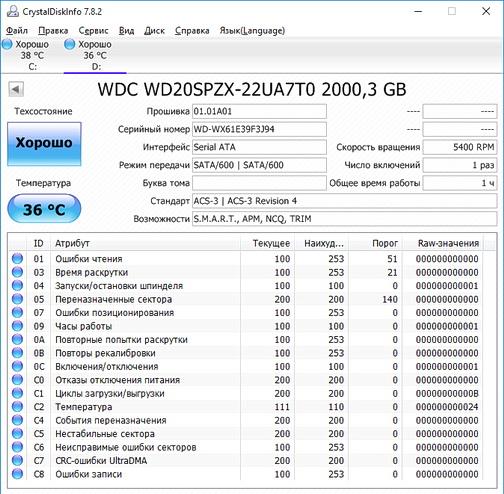The image size is (504, 494).
Task: Select the Ошибки чтения attribute row
Action: (x=246, y=259)
